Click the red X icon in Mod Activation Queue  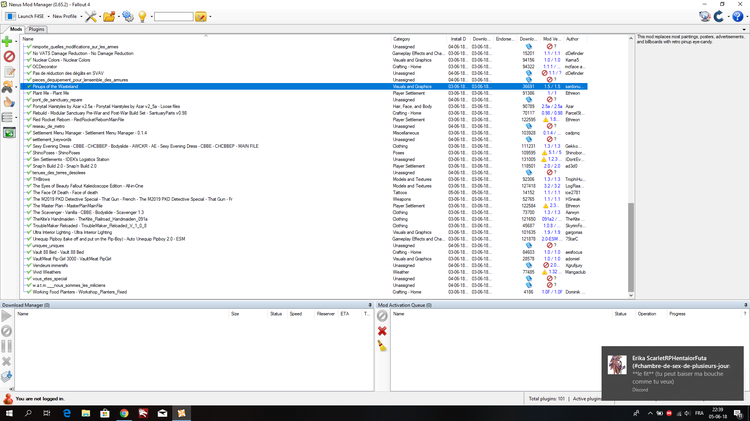point(382,331)
